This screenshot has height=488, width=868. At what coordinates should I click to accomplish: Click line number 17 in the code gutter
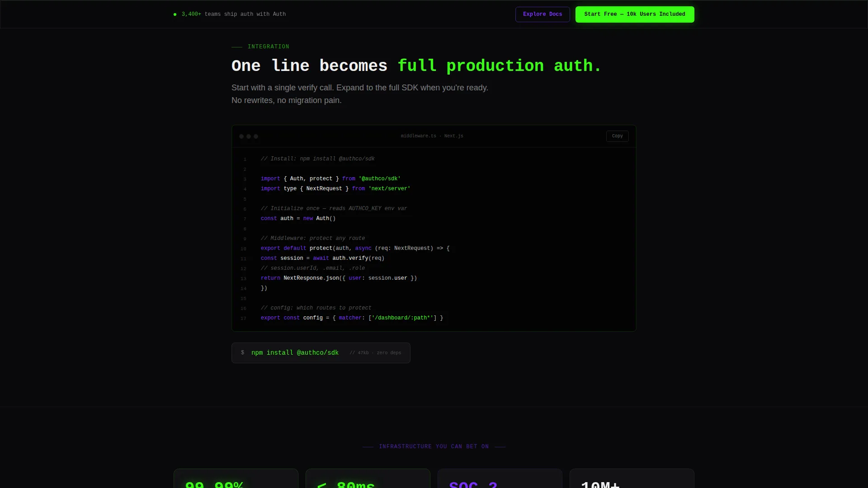[244, 319]
